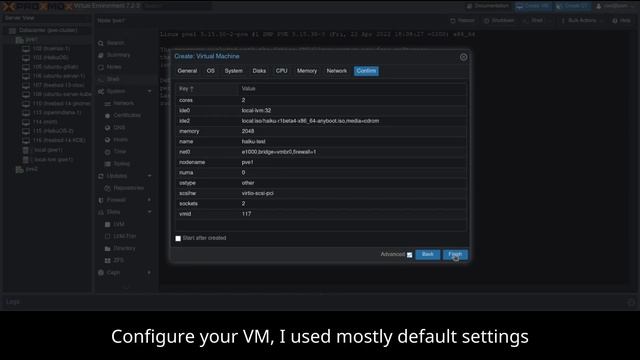The height and width of the screenshot is (360, 640).
Task: Select the numa 0 row
Action: click(x=321, y=173)
